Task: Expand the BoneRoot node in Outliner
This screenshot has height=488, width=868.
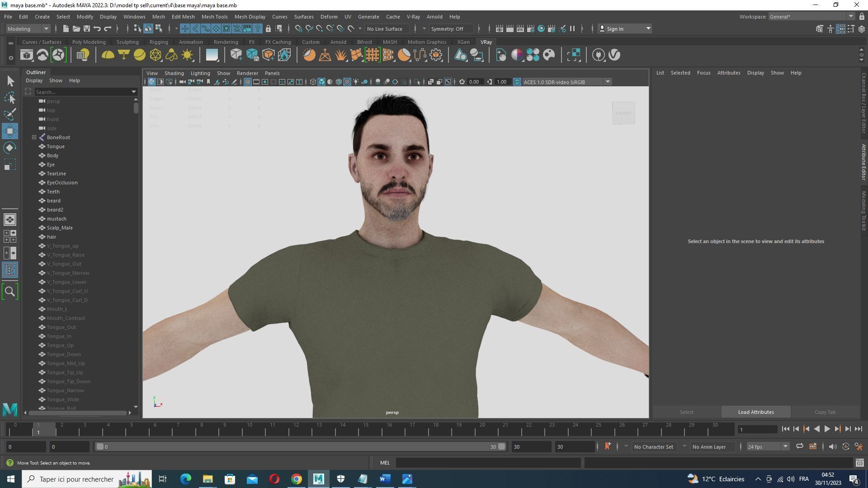Action: click(34, 137)
